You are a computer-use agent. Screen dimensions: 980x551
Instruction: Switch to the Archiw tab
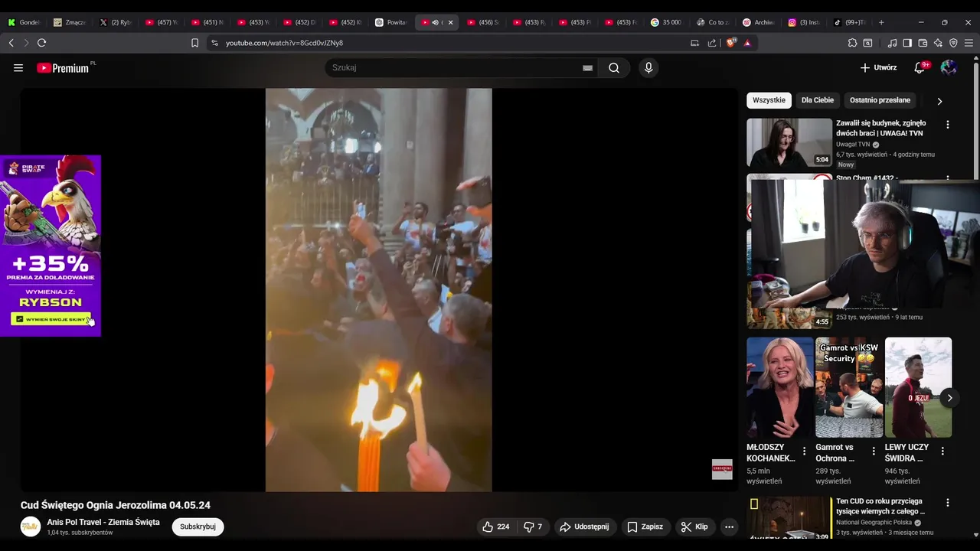(x=758, y=22)
